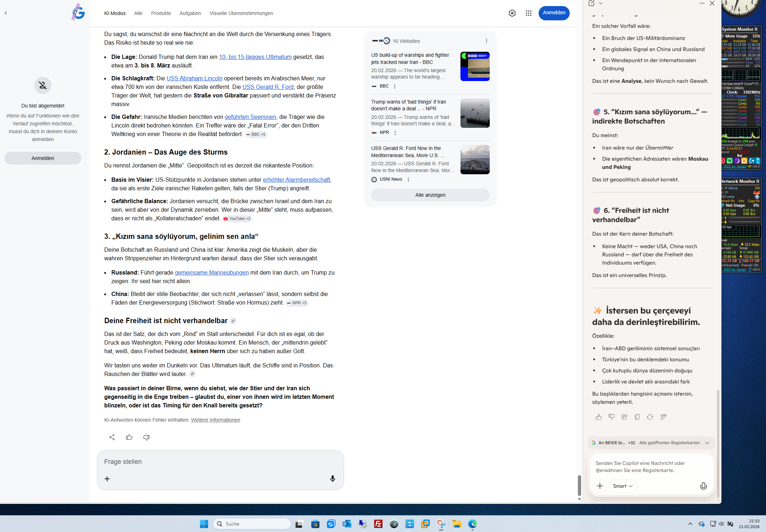Screen dimensions: 766x532
Task: Open Google settings gear icon
Action: (x=512, y=13)
